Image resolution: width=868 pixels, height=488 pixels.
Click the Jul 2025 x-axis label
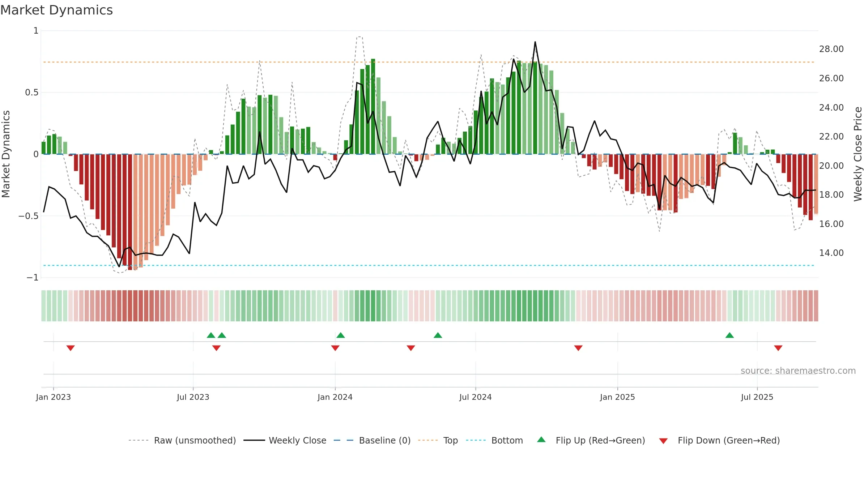757,397
